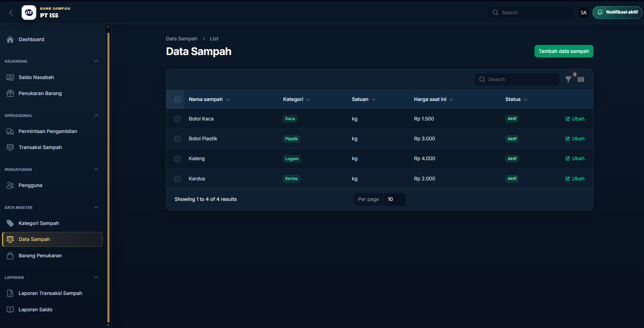Collapse the LAPORAN sidebar group

pyautogui.click(x=96, y=278)
